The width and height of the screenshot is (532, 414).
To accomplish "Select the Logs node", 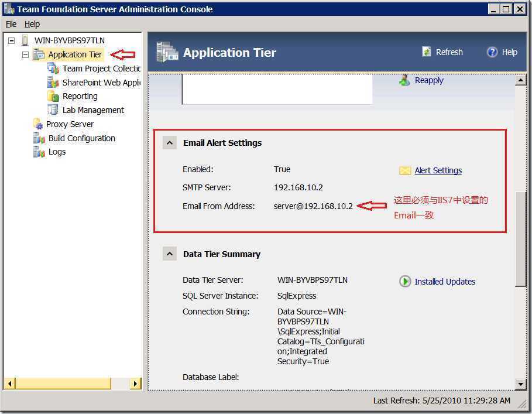I will pyautogui.click(x=57, y=152).
